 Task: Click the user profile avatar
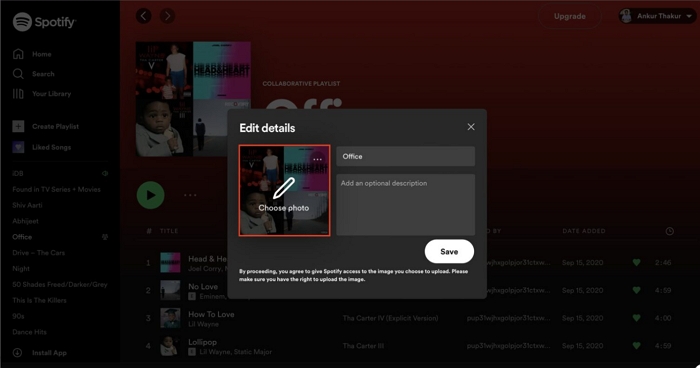coord(626,16)
